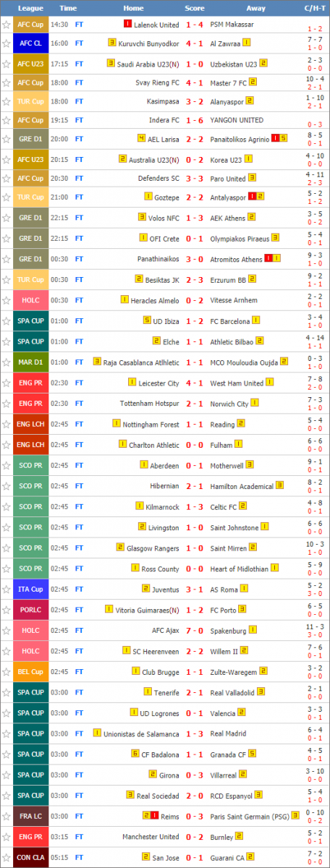Click Olympiakos Piraeus yellow card count
The height and width of the screenshot is (868, 330).
275,238
